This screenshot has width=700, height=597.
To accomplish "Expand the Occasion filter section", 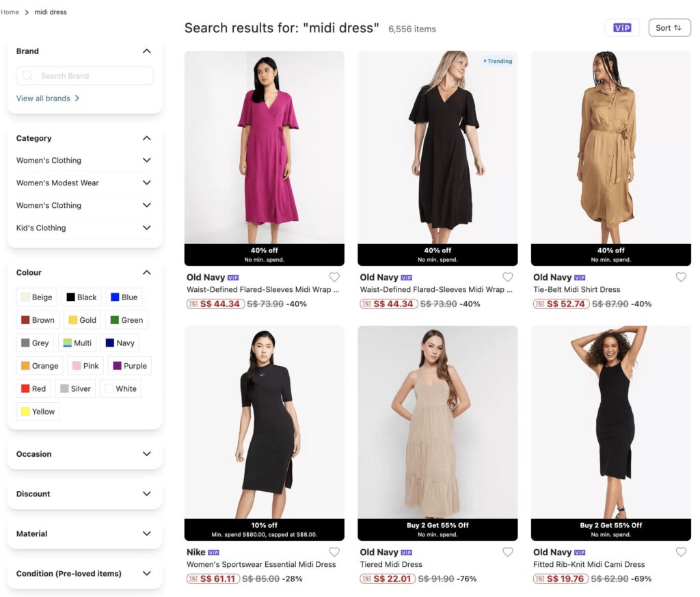I will click(85, 454).
